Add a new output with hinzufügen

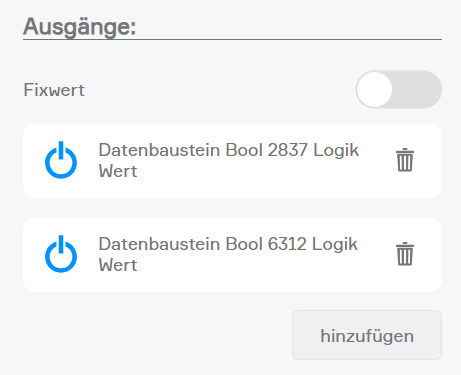(367, 335)
